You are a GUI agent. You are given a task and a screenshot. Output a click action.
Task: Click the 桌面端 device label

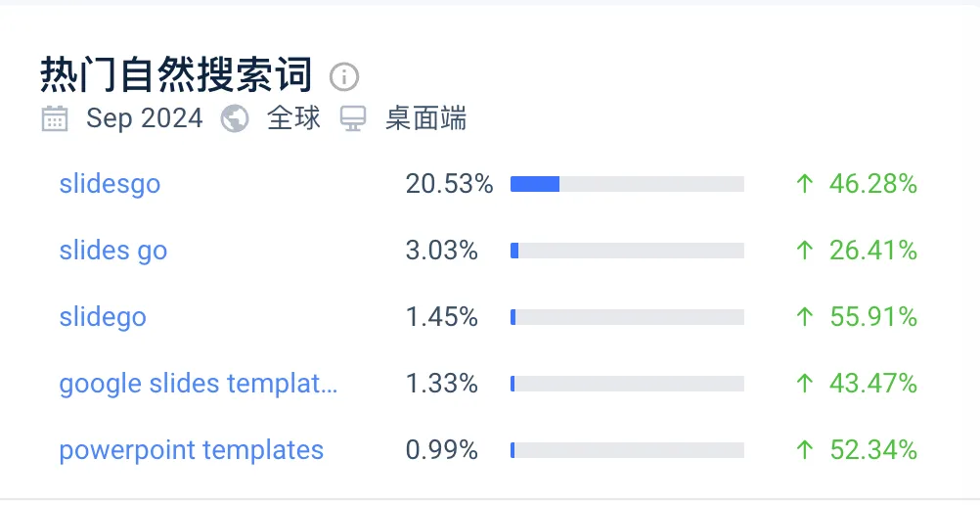coord(425,119)
